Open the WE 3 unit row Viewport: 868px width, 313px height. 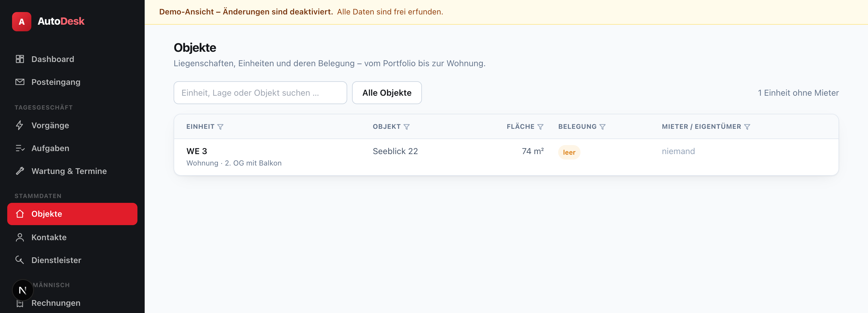point(506,157)
